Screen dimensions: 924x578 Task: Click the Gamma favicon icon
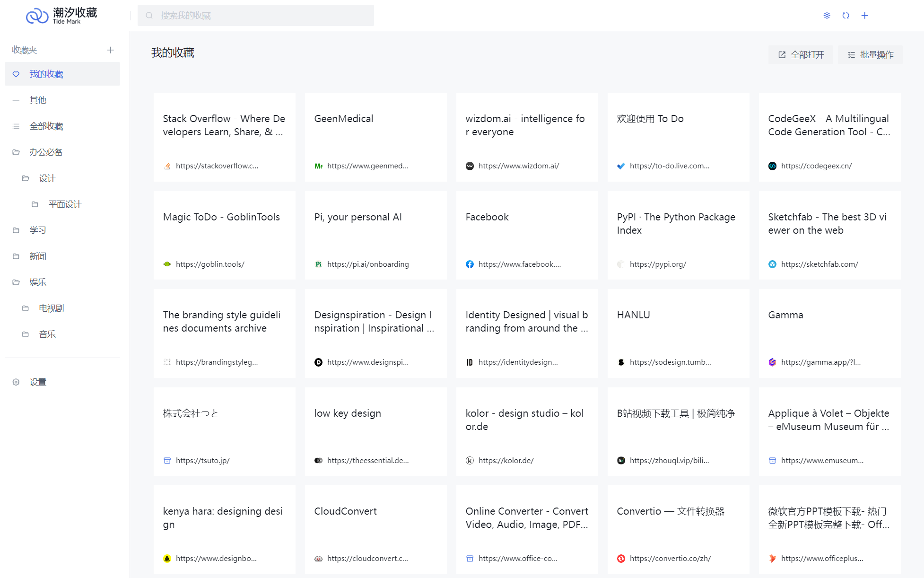[772, 362]
